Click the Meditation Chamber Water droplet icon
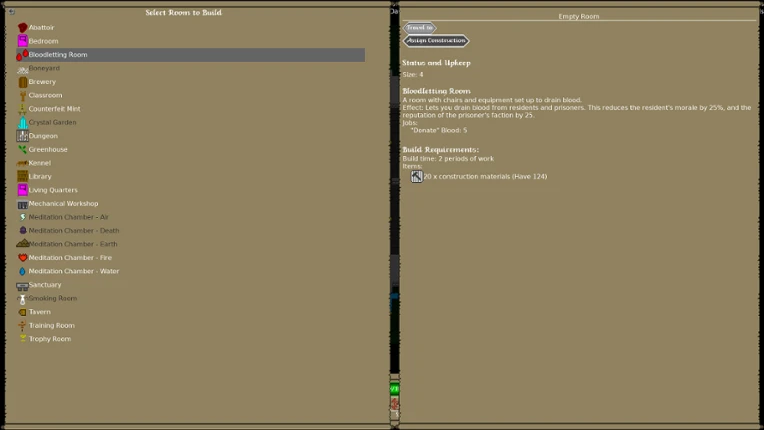The image size is (764, 430). 22,271
